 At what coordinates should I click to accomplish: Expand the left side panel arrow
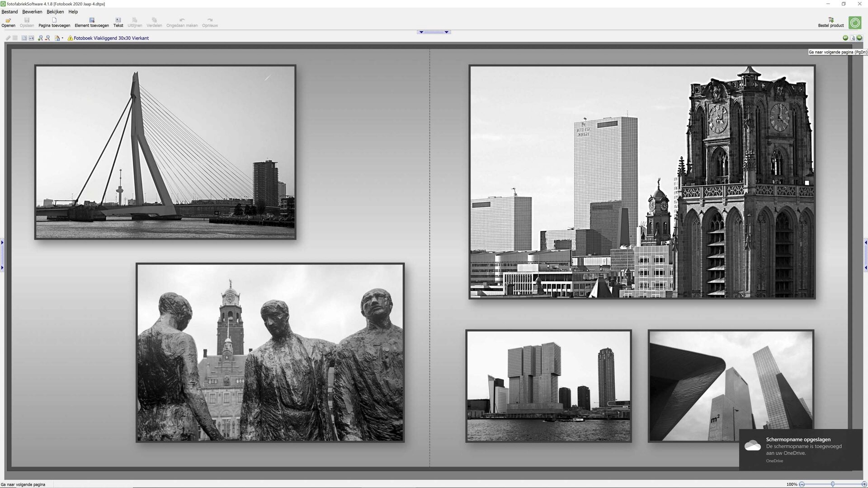[x=2, y=243]
